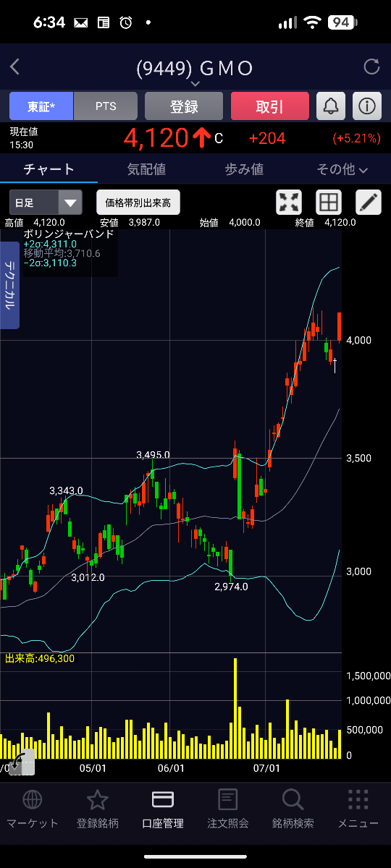Tap the red 取引 button

coord(270,106)
